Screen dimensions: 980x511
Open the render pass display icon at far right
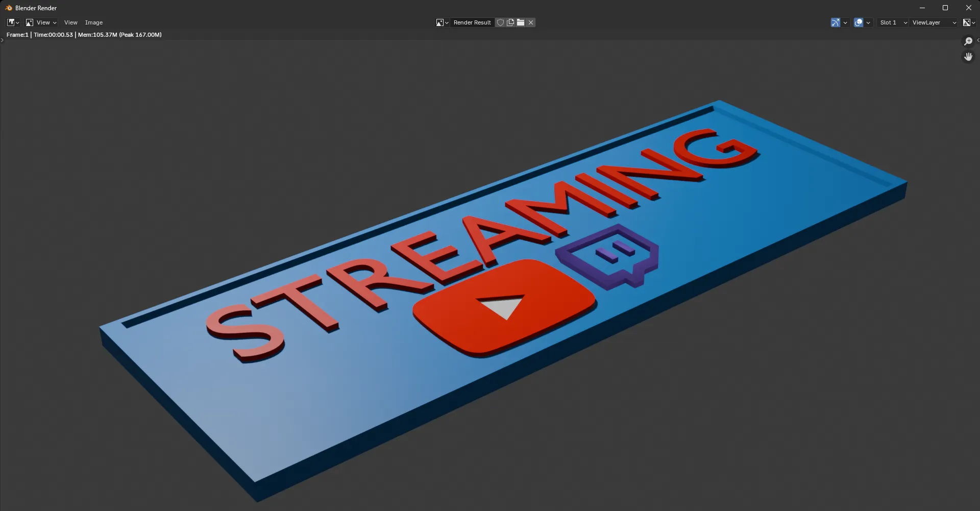click(x=968, y=22)
